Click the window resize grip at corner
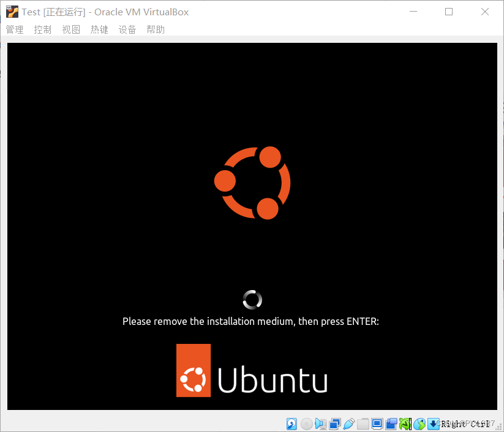504x432 pixels. tap(499, 427)
